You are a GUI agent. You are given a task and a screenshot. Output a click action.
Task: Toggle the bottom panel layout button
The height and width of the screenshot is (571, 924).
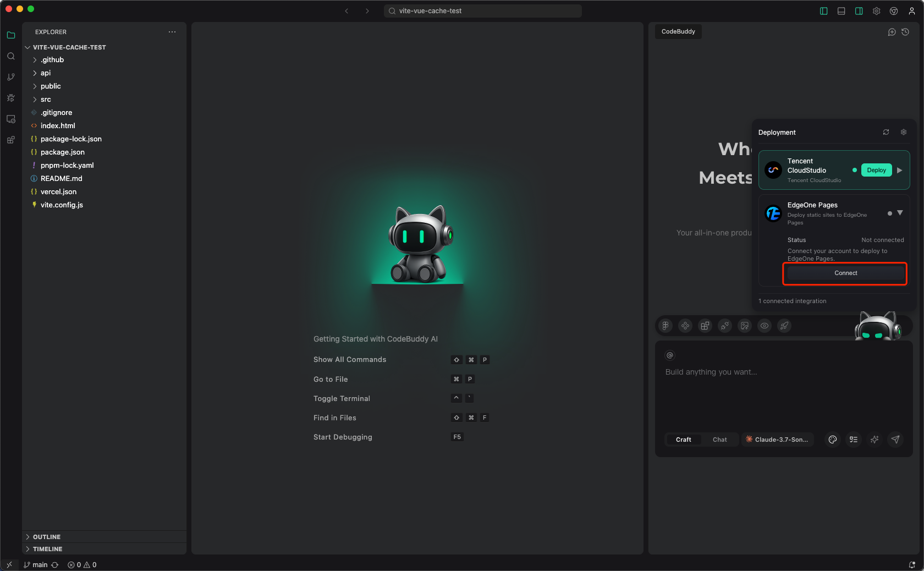[x=842, y=11]
